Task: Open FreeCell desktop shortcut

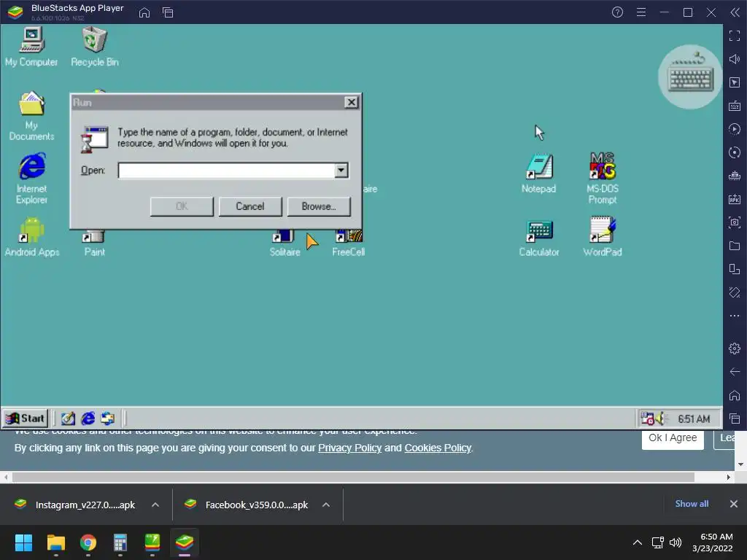Action: pos(348,244)
